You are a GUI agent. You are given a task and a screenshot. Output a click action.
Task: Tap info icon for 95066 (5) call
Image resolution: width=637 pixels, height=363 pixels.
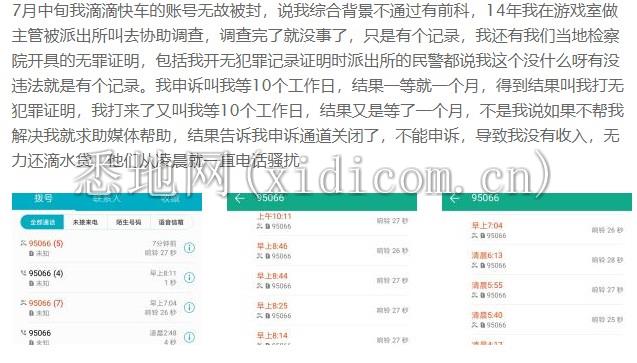click(x=189, y=247)
